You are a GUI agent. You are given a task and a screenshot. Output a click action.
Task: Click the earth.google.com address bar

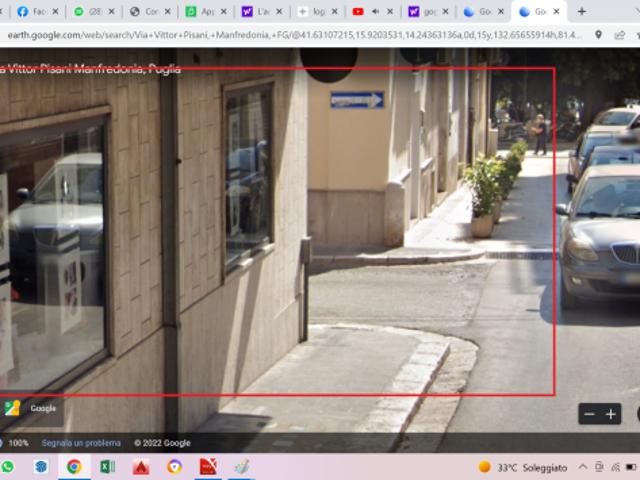coord(290,34)
